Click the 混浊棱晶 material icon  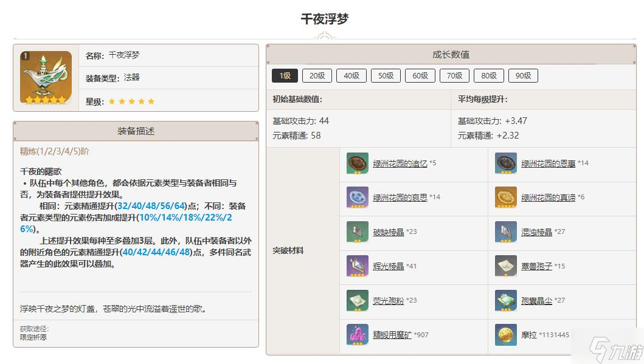(x=505, y=232)
